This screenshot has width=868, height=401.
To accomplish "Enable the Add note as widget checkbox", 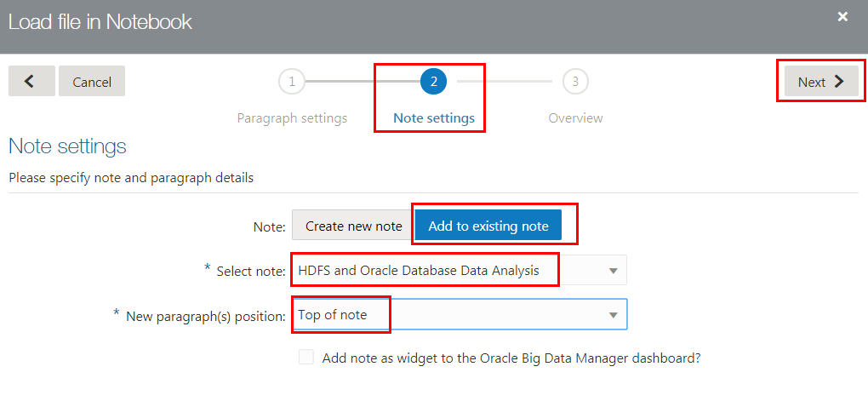I will pyautogui.click(x=306, y=358).
